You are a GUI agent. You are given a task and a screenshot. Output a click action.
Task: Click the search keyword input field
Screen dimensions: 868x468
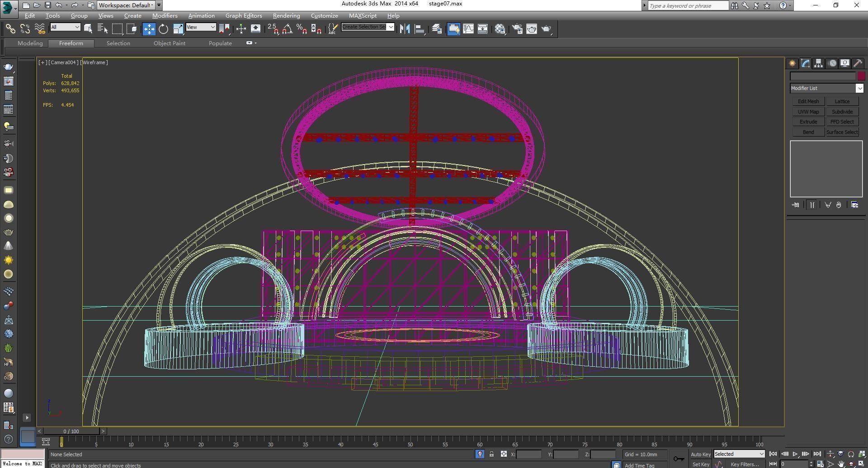[688, 5]
